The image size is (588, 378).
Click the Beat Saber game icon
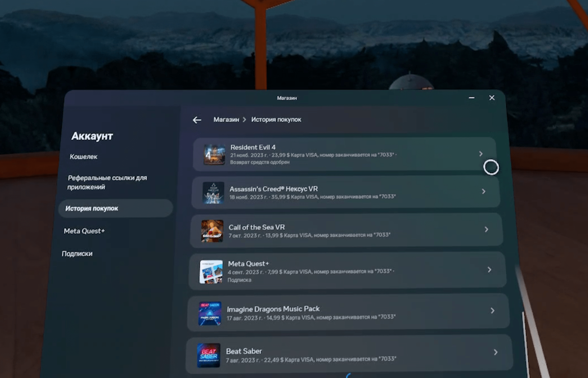coord(209,355)
